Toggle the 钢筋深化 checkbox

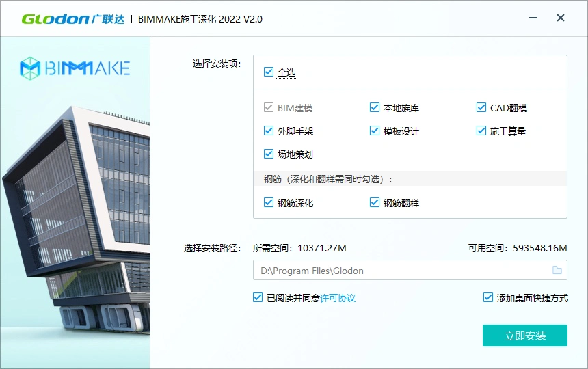tap(269, 203)
